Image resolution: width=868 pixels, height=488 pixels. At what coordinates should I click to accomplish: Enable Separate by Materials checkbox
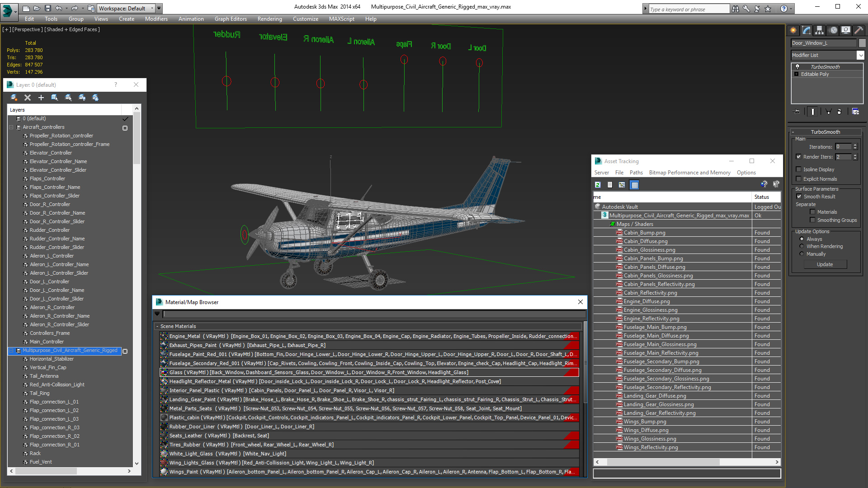point(812,212)
